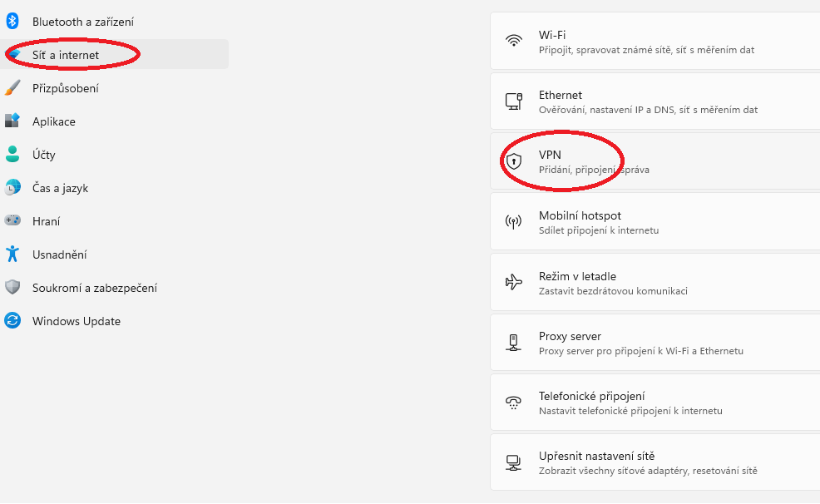The width and height of the screenshot is (820, 504).
Task: Open Upřesnit nastavení sítě card
Action: (655, 462)
